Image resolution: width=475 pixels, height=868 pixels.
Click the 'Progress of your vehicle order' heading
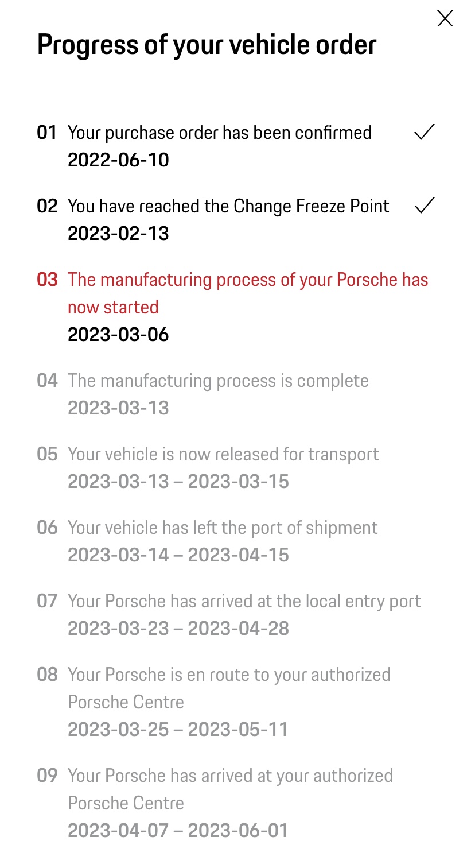pyautogui.click(x=207, y=45)
